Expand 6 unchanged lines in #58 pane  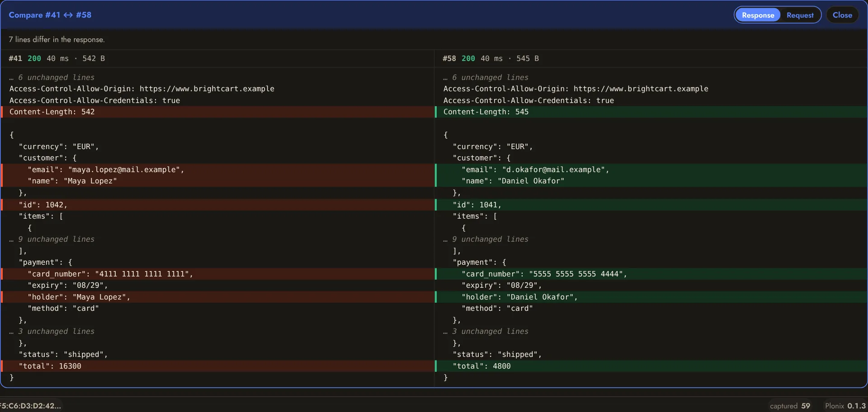(486, 77)
